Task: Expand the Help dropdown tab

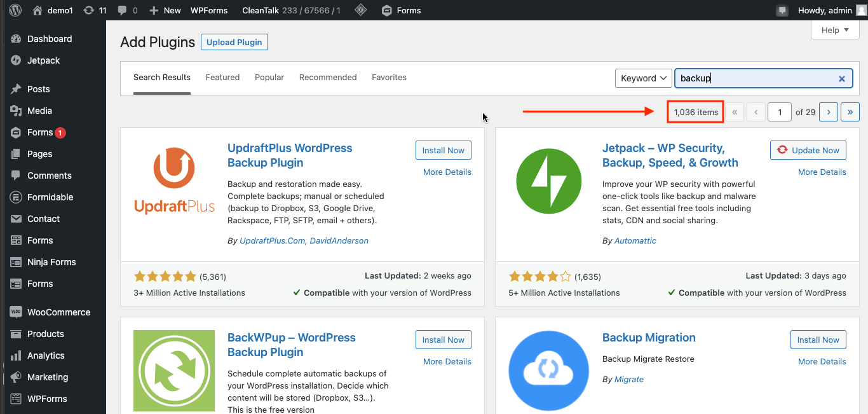Action: (835, 30)
